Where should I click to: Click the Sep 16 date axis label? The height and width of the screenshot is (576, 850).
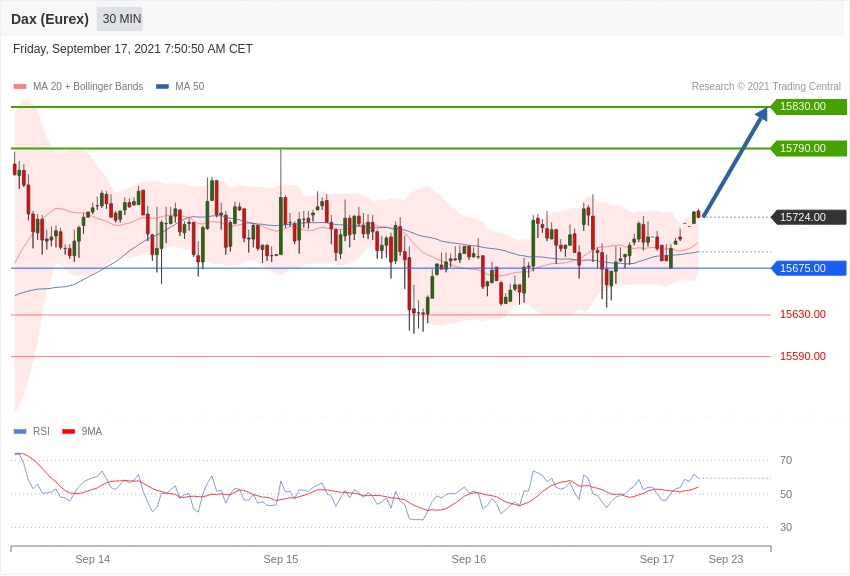pyautogui.click(x=469, y=559)
